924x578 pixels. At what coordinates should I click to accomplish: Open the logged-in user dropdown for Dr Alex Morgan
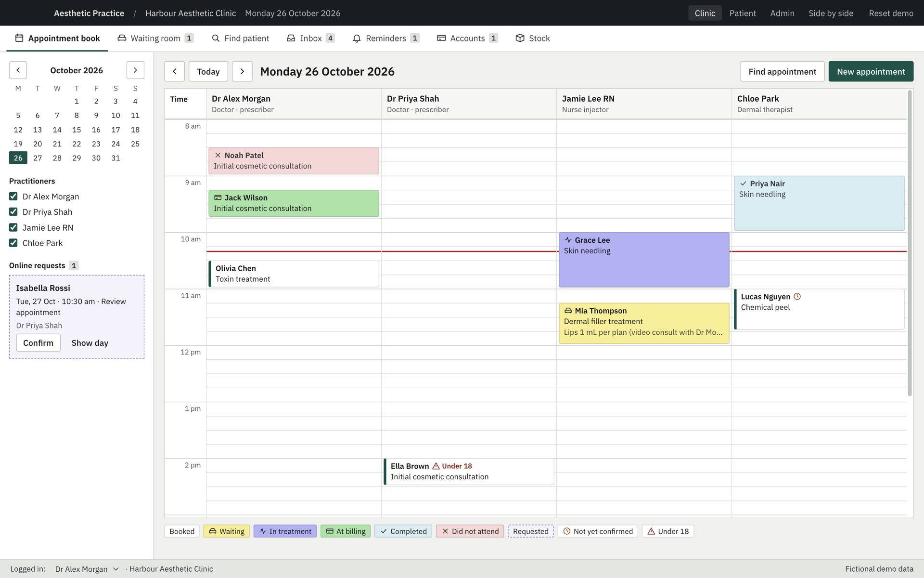point(86,569)
